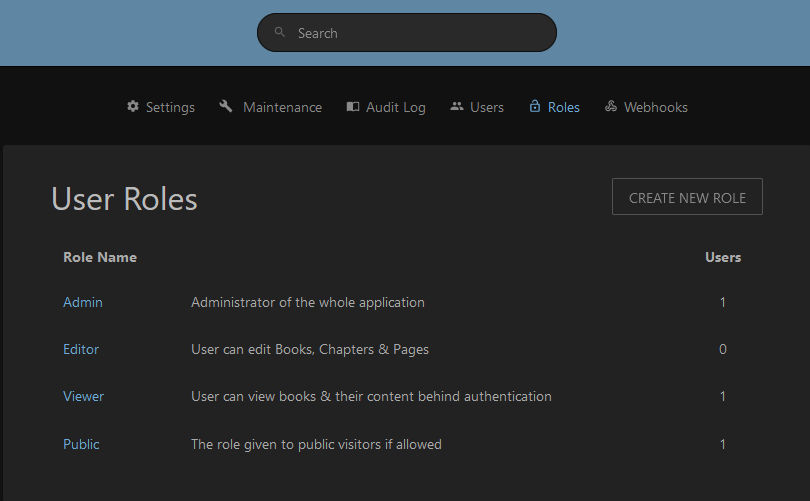Click 'User can view books' description text

coord(371,396)
